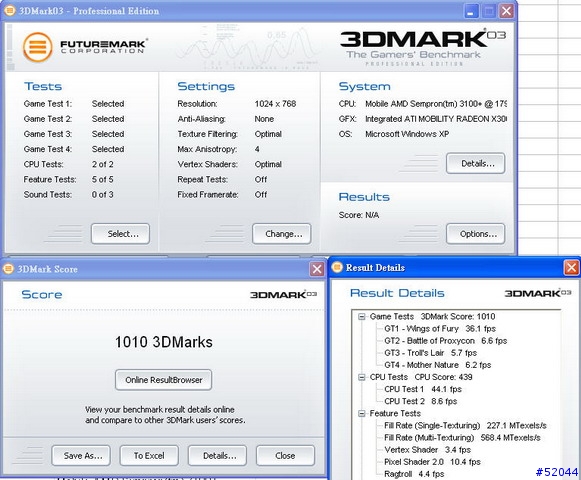The image size is (581, 480).
Task: Click the Mobile AMD Sempron CPU text
Action: click(436, 104)
